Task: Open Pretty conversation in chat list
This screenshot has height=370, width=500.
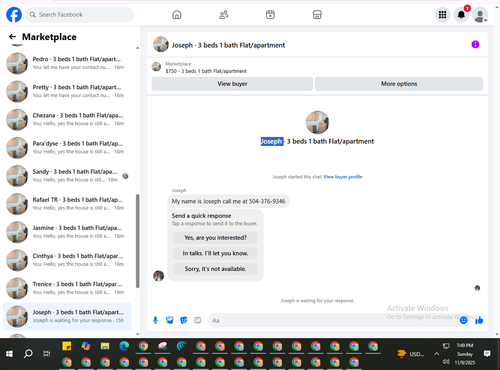Action: (x=67, y=91)
